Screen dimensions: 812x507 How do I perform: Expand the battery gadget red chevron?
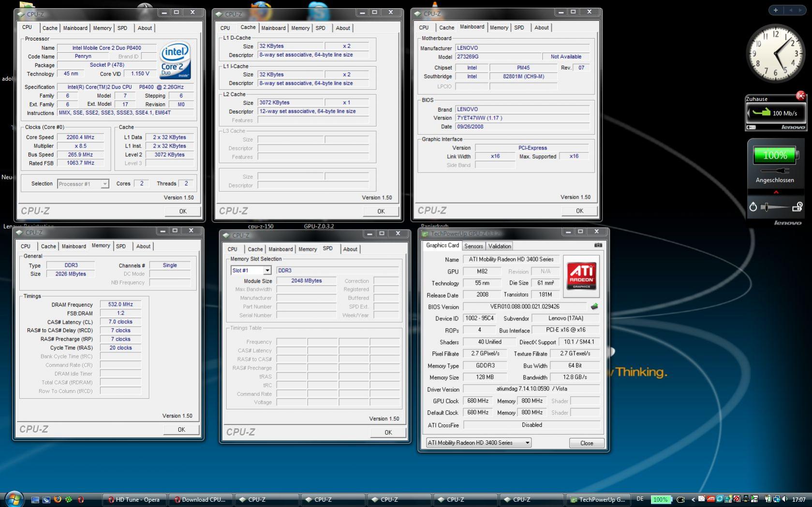[776, 192]
